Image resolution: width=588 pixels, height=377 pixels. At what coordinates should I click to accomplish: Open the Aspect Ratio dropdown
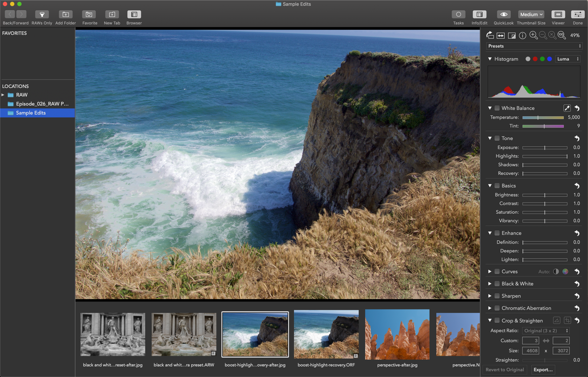click(x=546, y=331)
